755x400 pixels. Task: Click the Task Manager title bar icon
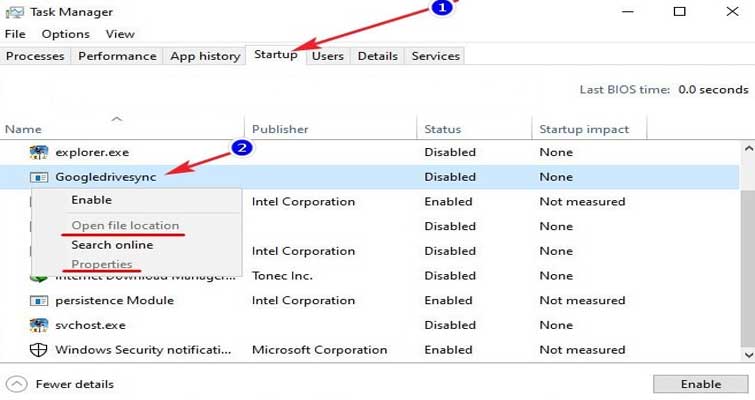pos(15,12)
